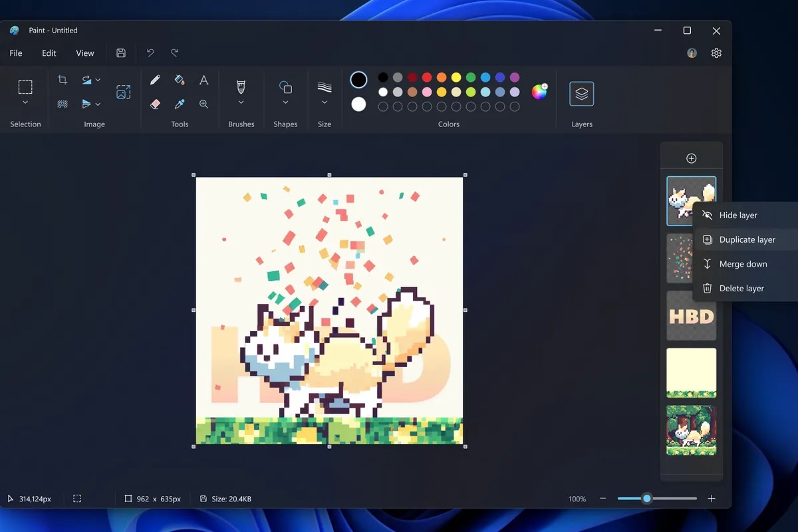Select the Eraser tool

155,104
